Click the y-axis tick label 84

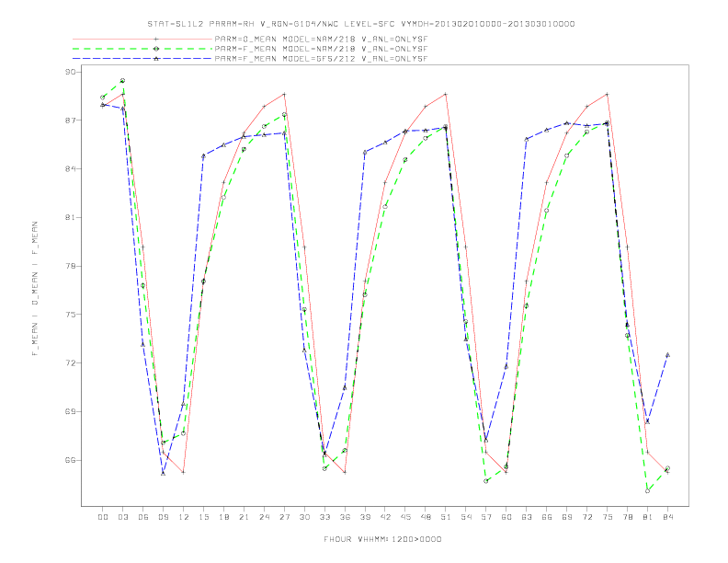70,168
